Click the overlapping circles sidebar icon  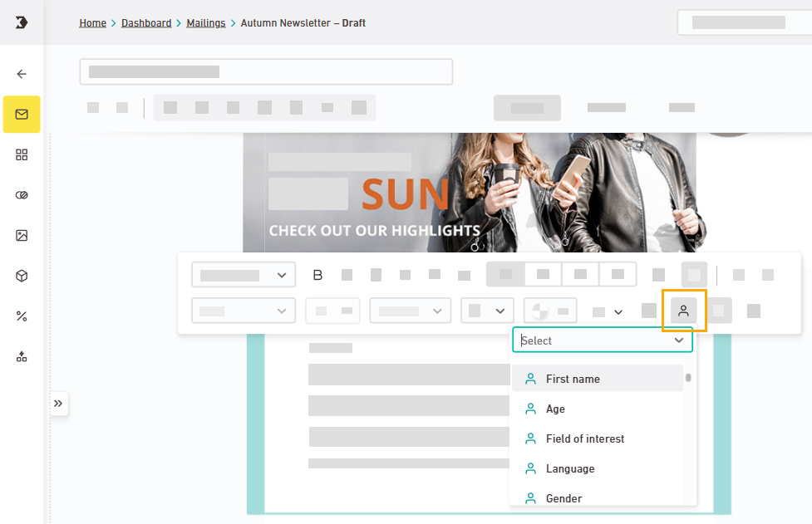22,195
